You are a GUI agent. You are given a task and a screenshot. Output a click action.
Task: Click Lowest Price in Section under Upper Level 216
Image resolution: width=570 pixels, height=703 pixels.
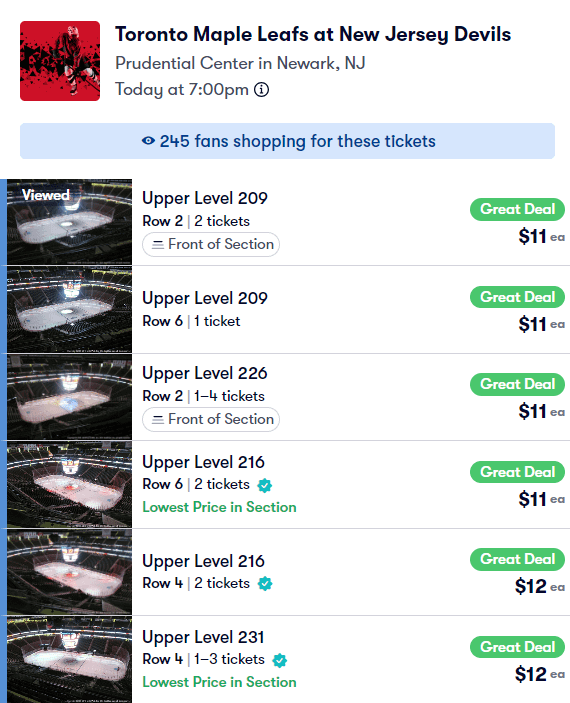tap(219, 507)
